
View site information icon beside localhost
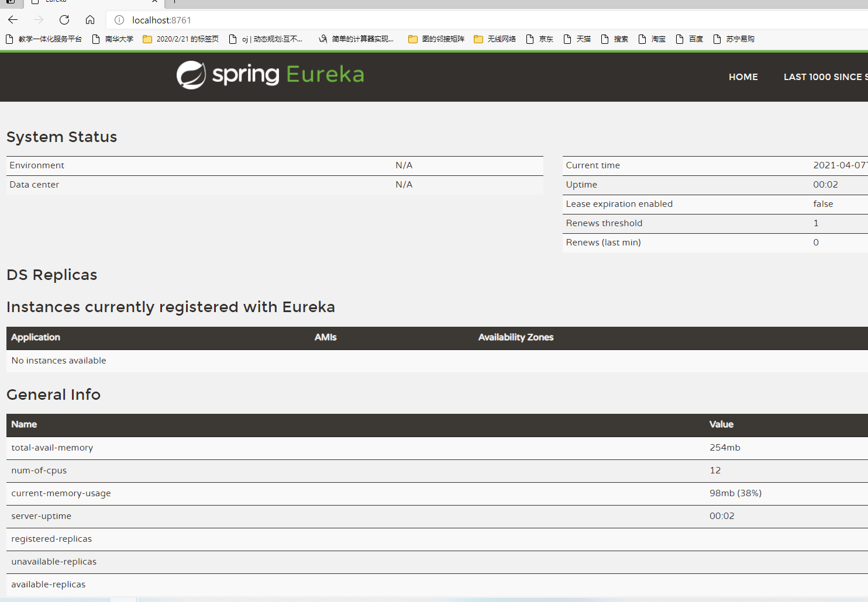coord(119,20)
